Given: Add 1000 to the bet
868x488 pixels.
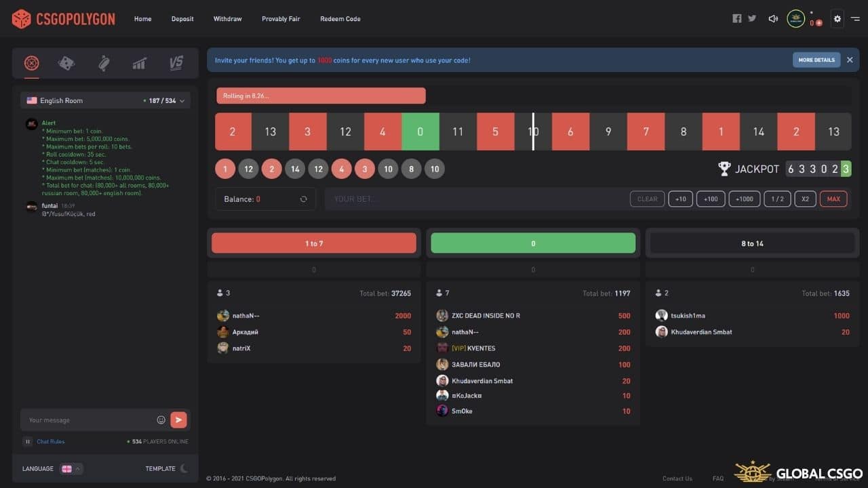Looking at the screenshot, I should (744, 199).
